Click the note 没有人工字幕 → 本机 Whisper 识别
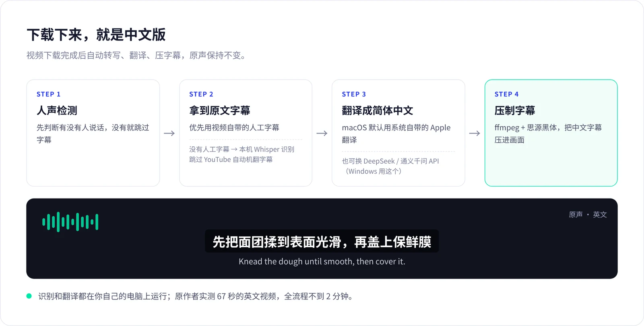This screenshot has height=326, width=644. (242, 149)
